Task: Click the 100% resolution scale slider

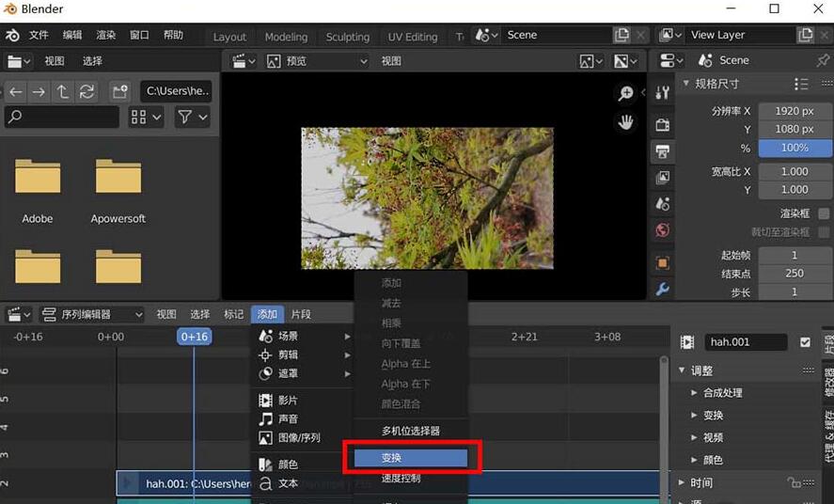Action: (x=795, y=148)
